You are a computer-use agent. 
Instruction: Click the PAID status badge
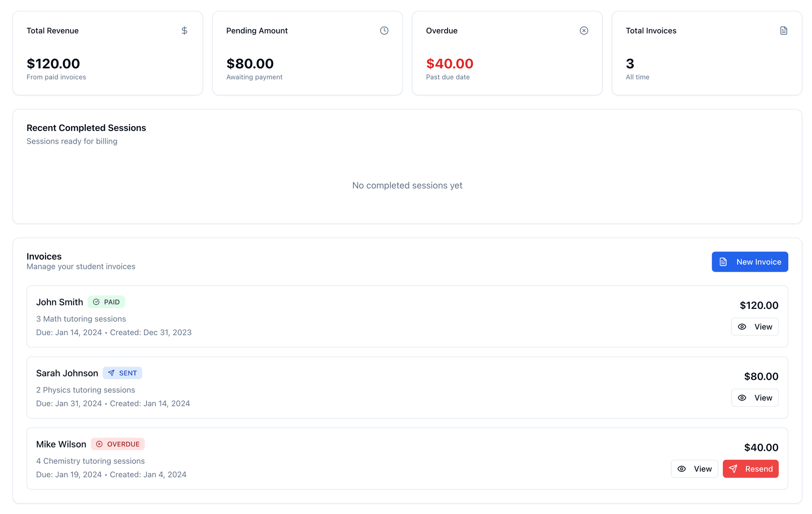106,302
